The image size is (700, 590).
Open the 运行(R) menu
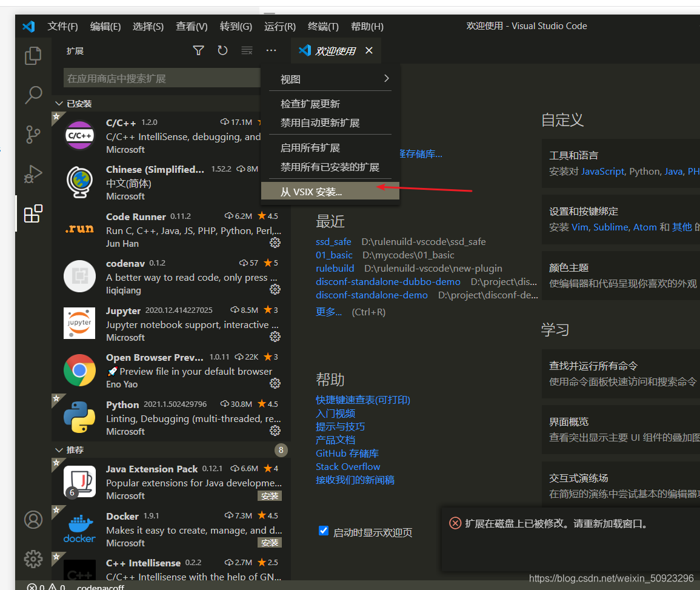280,26
